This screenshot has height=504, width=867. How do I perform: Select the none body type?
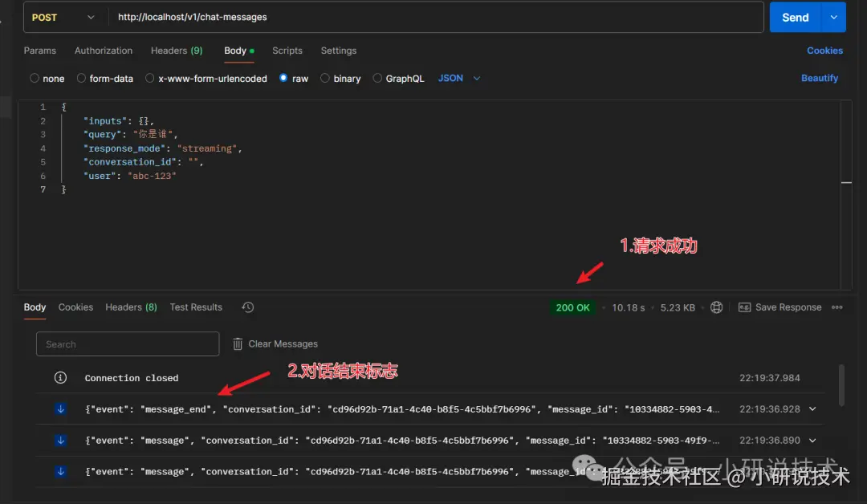click(35, 78)
